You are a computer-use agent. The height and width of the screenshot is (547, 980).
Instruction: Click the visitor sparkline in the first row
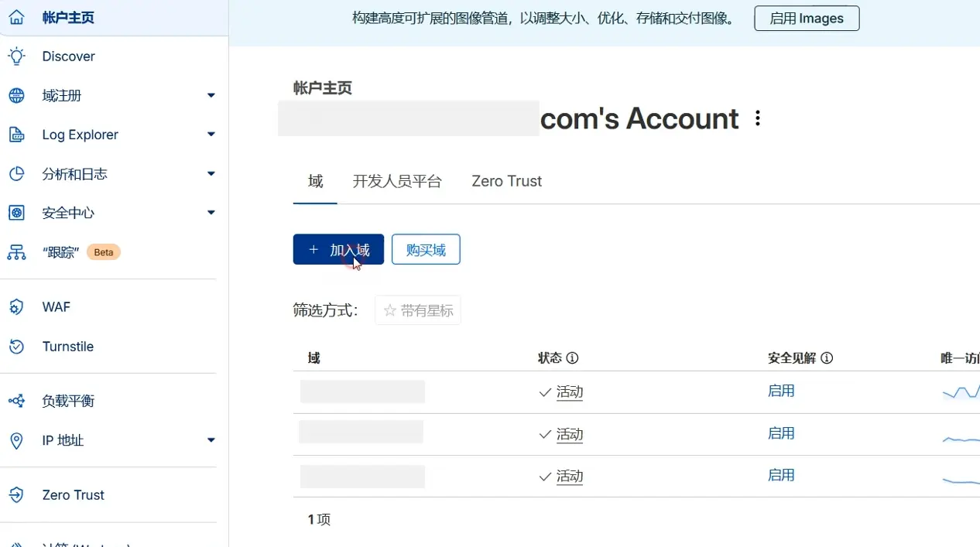[961, 392]
